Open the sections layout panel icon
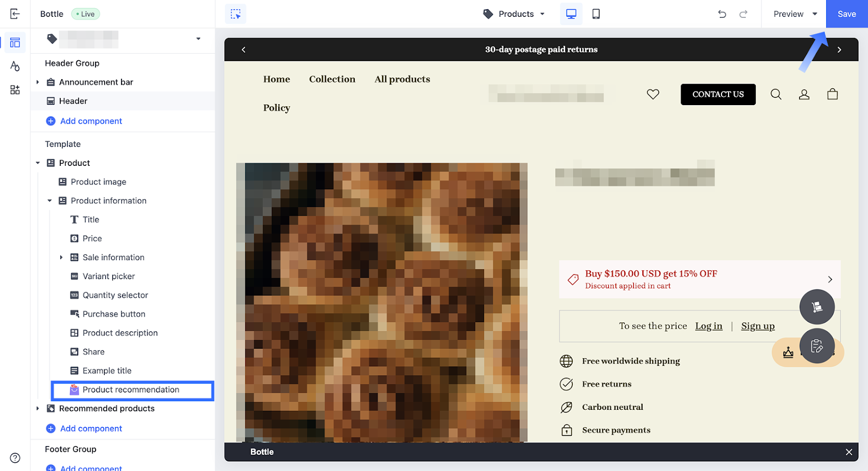 15,42
